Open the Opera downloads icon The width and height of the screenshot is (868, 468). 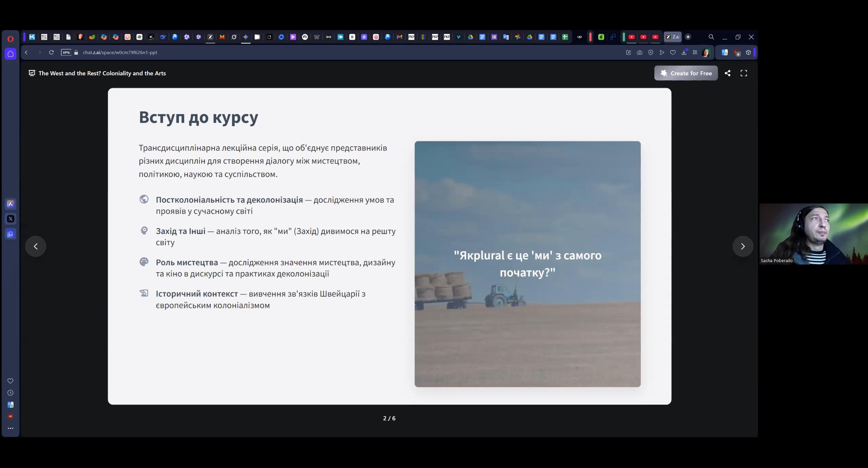pyautogui.click(x=684, y=53)
